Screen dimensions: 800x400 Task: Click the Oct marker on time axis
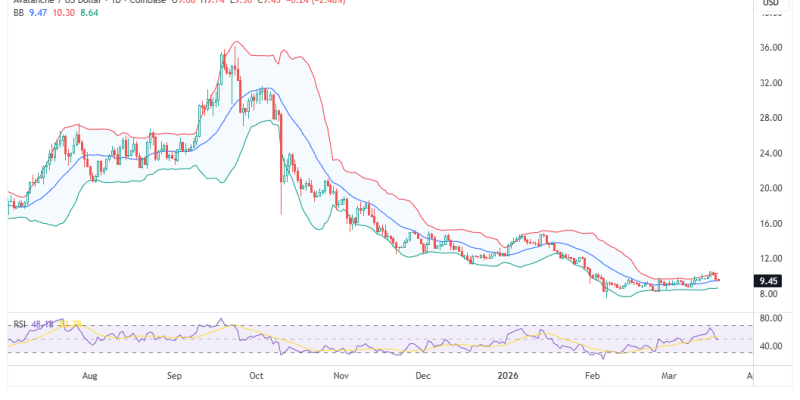(255, 377)
